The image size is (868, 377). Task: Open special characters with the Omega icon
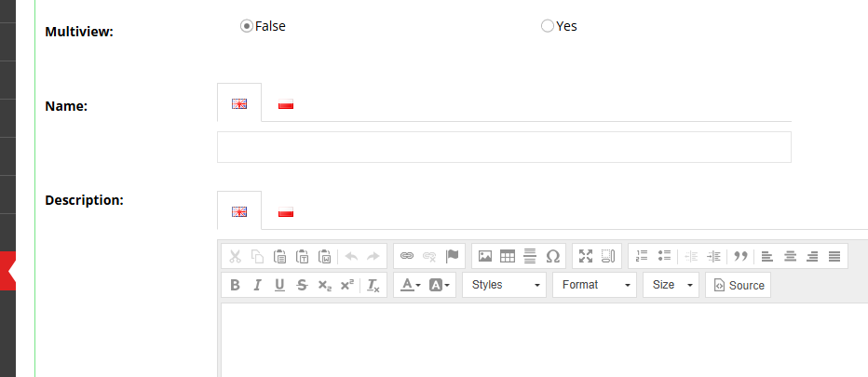(552, 256)
